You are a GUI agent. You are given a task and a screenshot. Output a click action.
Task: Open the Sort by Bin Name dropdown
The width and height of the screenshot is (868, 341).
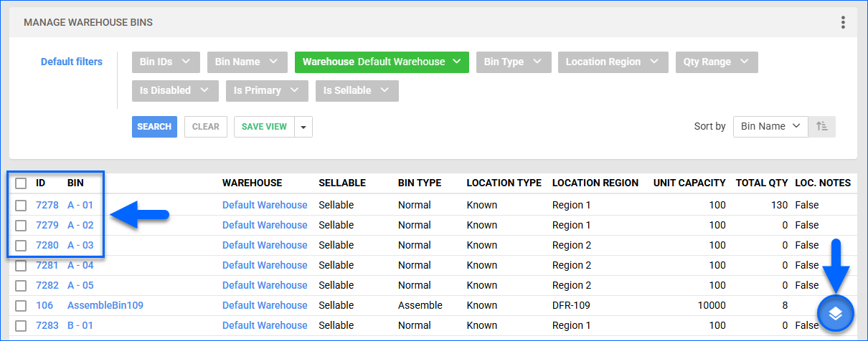pos(770,127)
